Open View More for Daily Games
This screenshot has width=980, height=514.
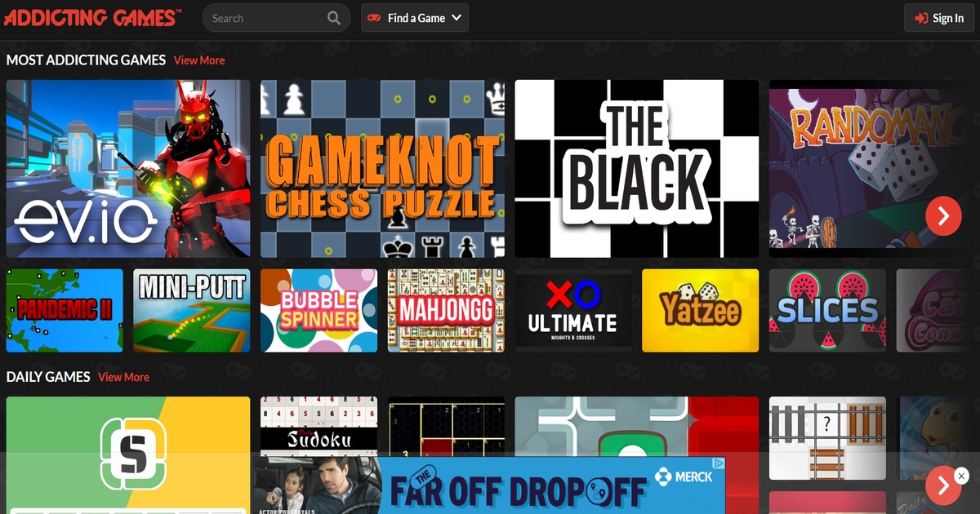[123, 377]
